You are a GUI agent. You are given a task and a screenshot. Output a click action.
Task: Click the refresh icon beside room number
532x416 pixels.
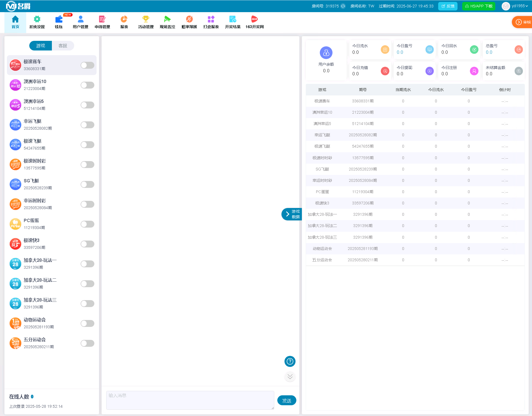coord(343,6)
